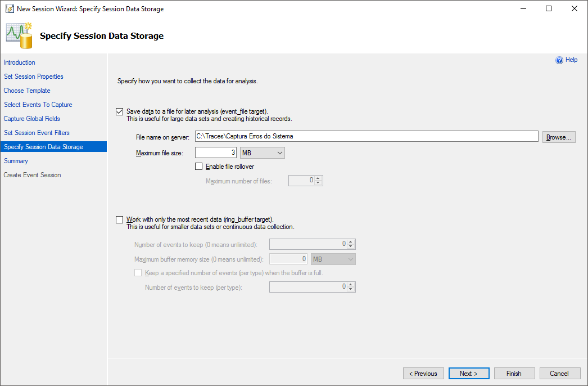Screen dimensions: 588x386
Task: Open the Choose Template wizard page
Action: pyautogui.click(x=27, y=91)
